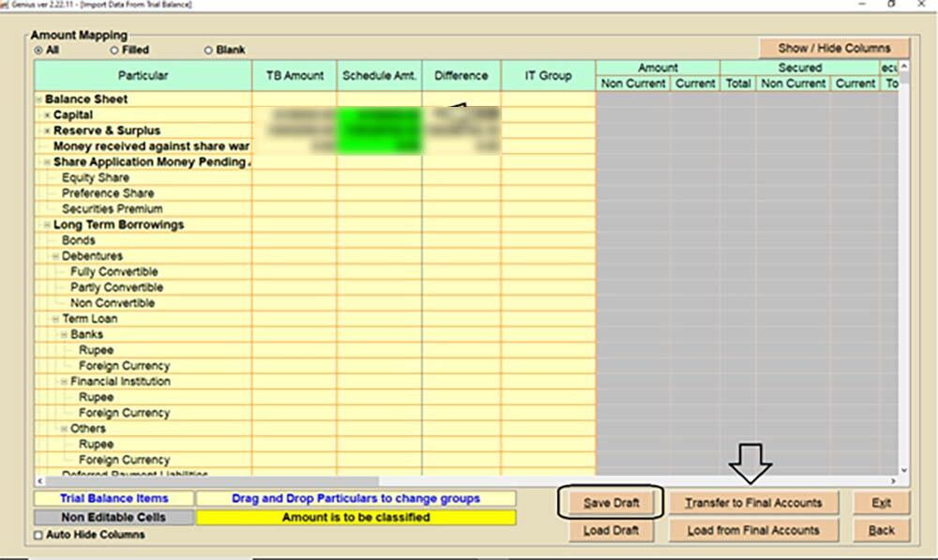
Task: Click the IT Group column header
Action: coord(548,75)
